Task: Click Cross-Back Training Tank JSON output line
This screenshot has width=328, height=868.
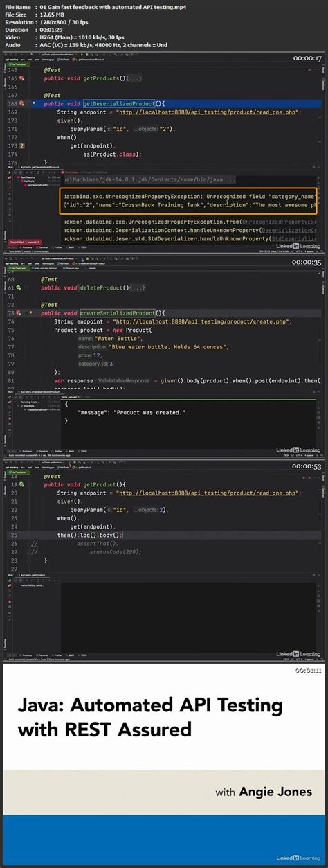Action: (x=190, y=205)
